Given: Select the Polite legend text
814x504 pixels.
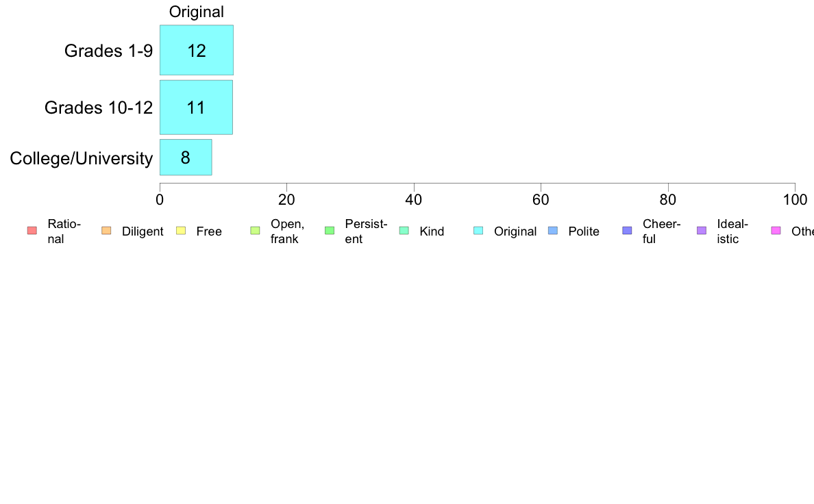Looking at the screenshot, I should click(x=584, y=231).
